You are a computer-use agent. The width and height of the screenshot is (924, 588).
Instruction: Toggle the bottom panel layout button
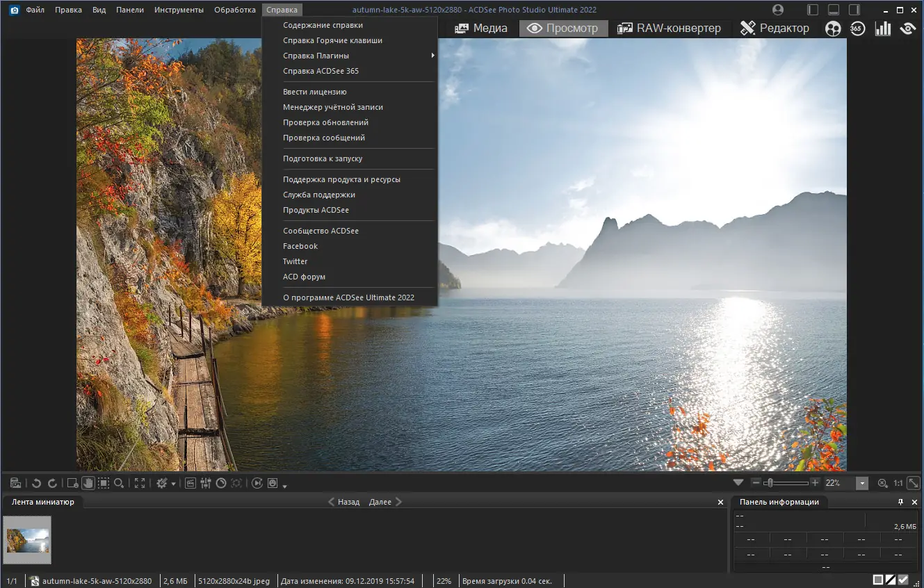(834, 10)
